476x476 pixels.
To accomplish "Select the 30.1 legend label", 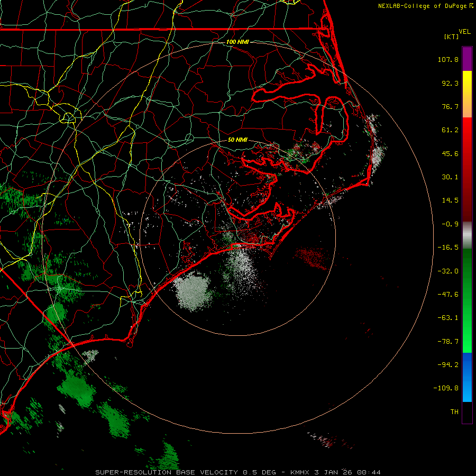I will tap(450, 177).
